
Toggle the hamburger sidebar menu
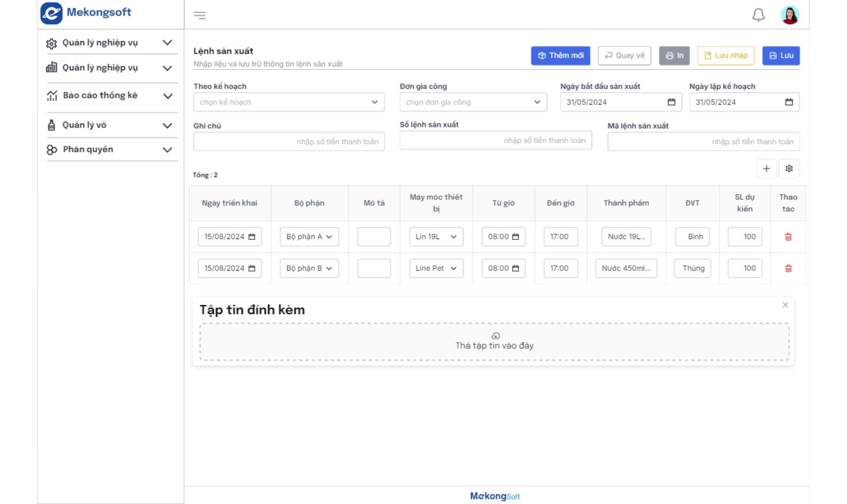[x=199, y=16]
